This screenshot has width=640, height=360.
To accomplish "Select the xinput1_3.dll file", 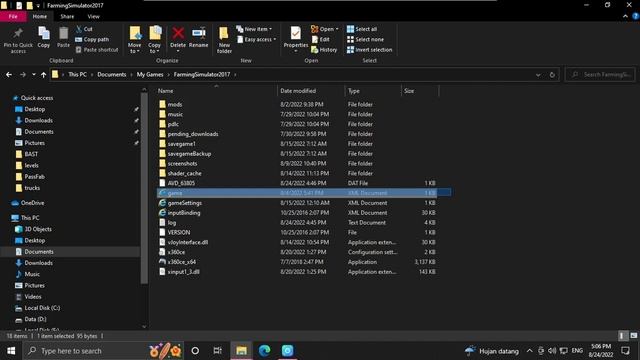I will pyautogui.click(x=184, y=272).
